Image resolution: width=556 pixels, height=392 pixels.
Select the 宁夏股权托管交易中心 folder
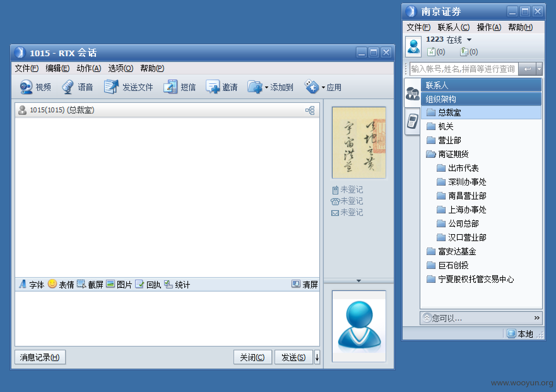(470, 279)
